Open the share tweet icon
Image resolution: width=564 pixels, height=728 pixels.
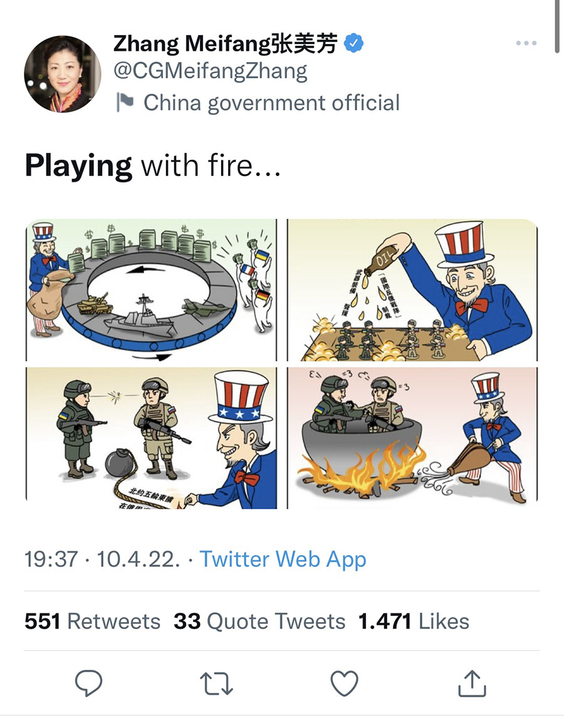click(x=472, y=683)
